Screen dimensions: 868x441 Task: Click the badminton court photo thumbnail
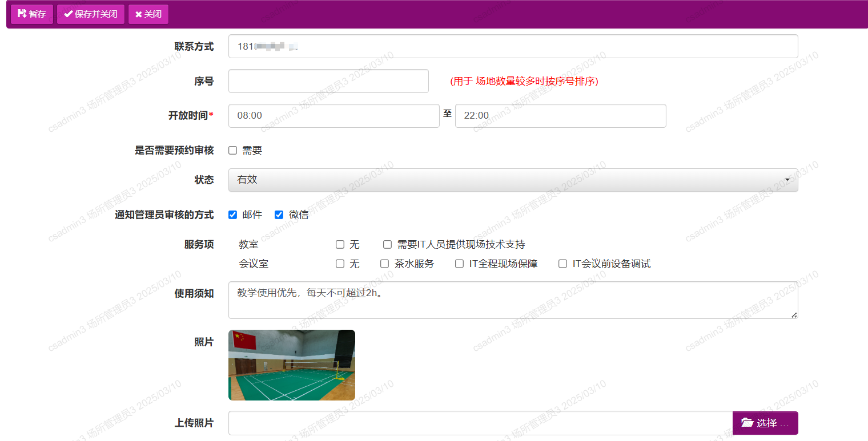pos(291,365)
